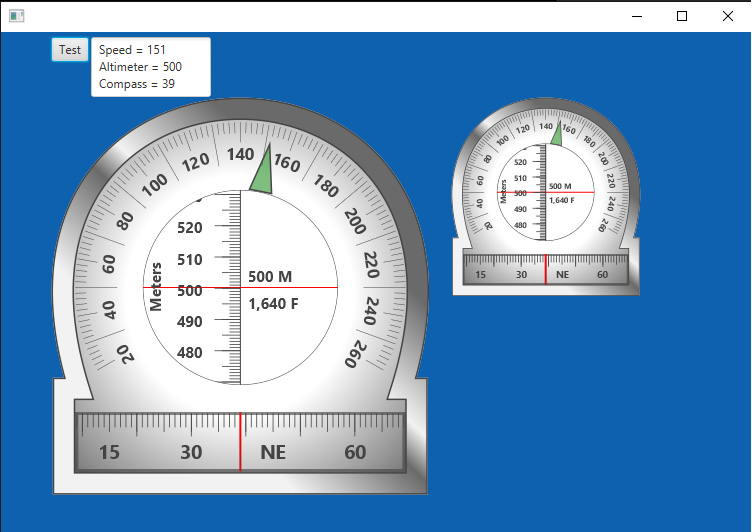Image resolution: width=752 pixels, height=532 pixels.
Task: Click the 200 mark on the large speed dial
Action: click(x=355, y=221)
